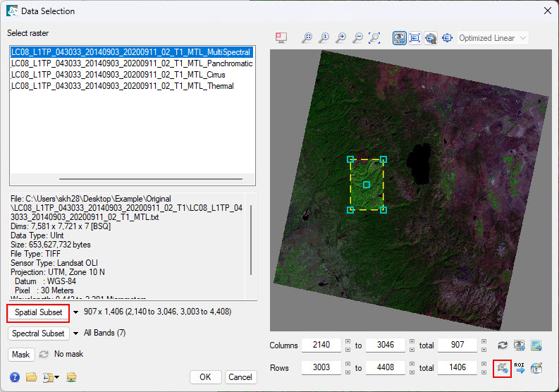
Task: Click the mask refresh arrows icon
Action: [44, 354]
